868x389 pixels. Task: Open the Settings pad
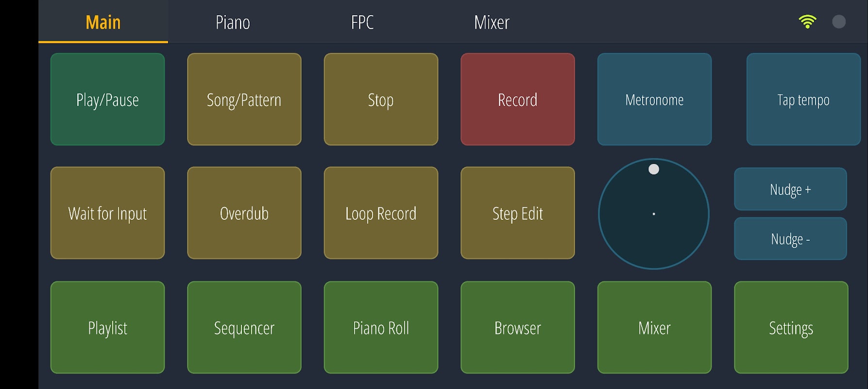coord(791,328)
